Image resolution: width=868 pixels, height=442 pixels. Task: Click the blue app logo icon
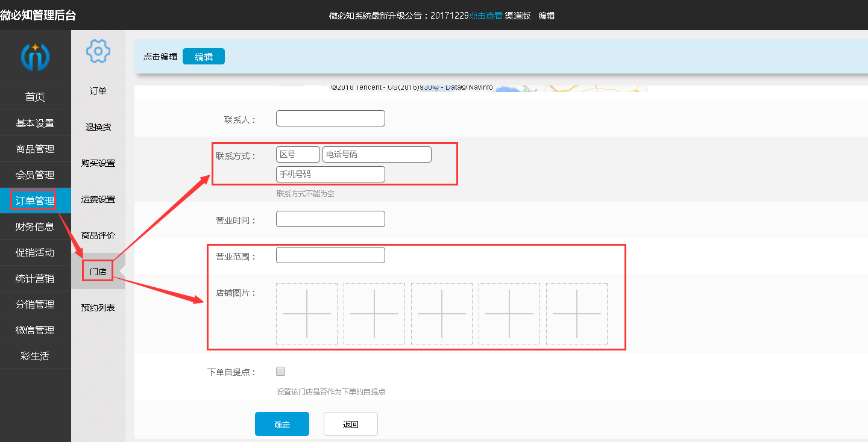click(x=35, y=57)
